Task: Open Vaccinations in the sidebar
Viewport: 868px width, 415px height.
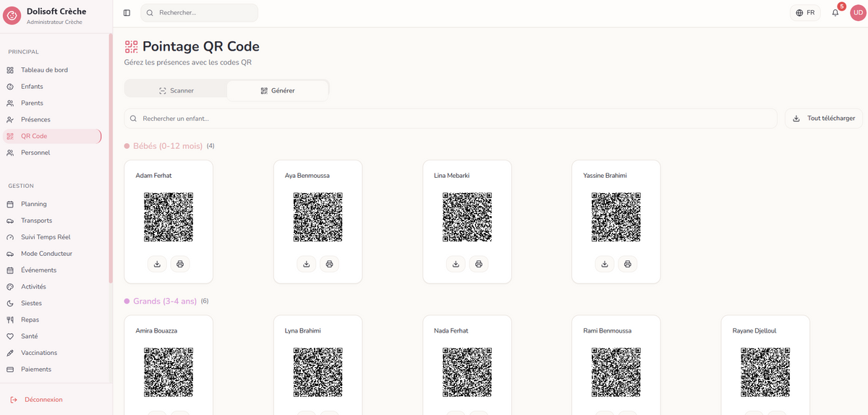Action: tap(52, 353)
